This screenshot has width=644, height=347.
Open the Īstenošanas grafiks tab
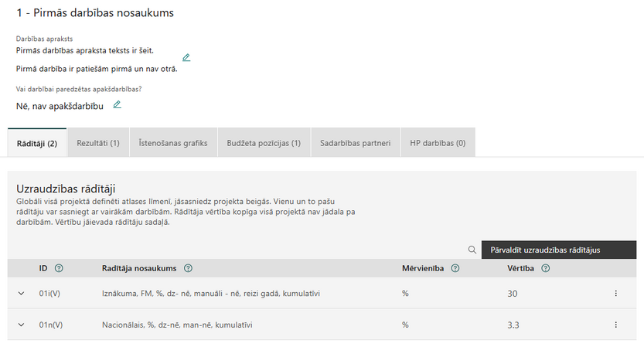coord(173,143)
